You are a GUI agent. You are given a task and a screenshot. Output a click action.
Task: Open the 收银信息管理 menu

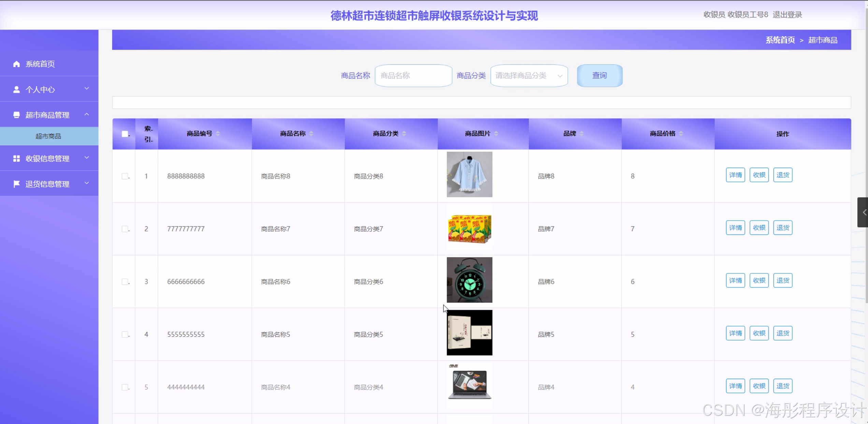[48, 158]
